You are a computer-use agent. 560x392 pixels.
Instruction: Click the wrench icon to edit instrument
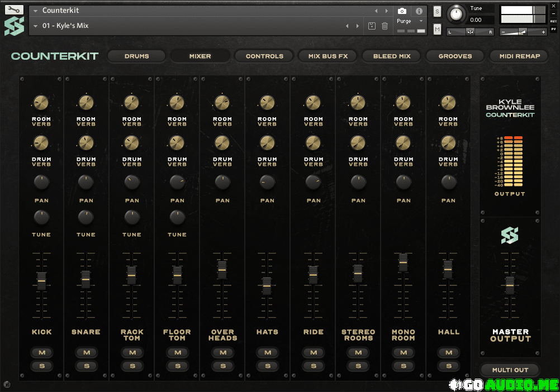pos(14,10)
